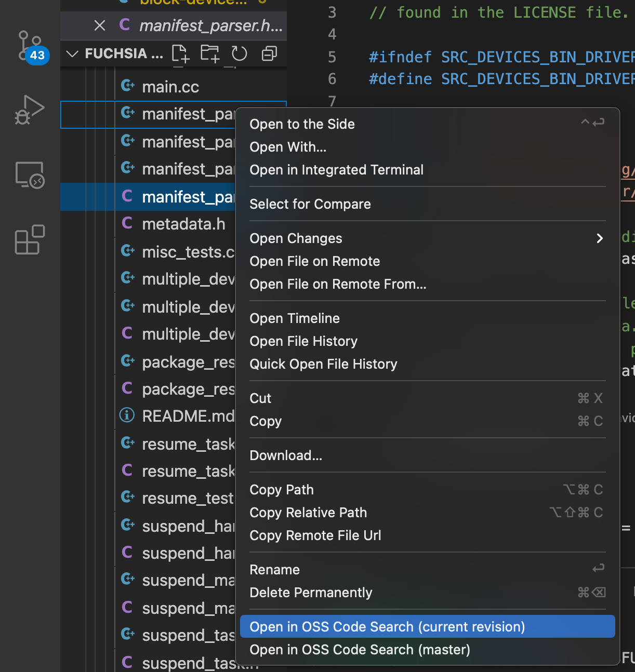The image size is (635, 672).
Task: Create a new folder in the Explorer
Action: [x=209, y=53]
